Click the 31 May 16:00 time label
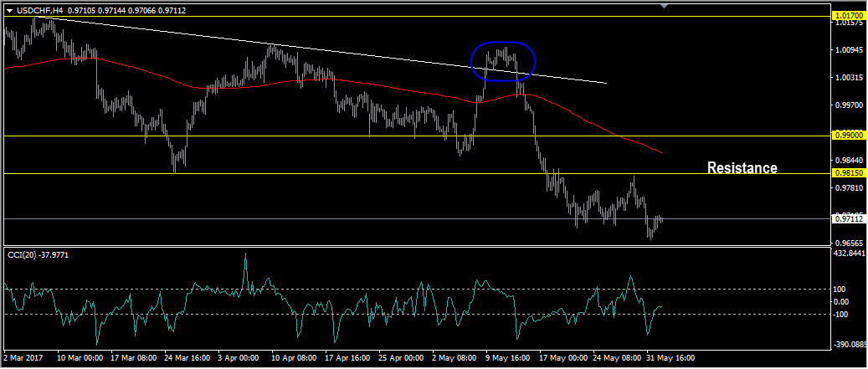868x369 pixels. pos(670,358)
